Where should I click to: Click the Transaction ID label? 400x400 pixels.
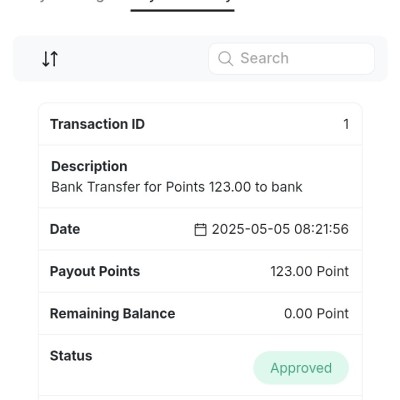(x=97, y=124)
